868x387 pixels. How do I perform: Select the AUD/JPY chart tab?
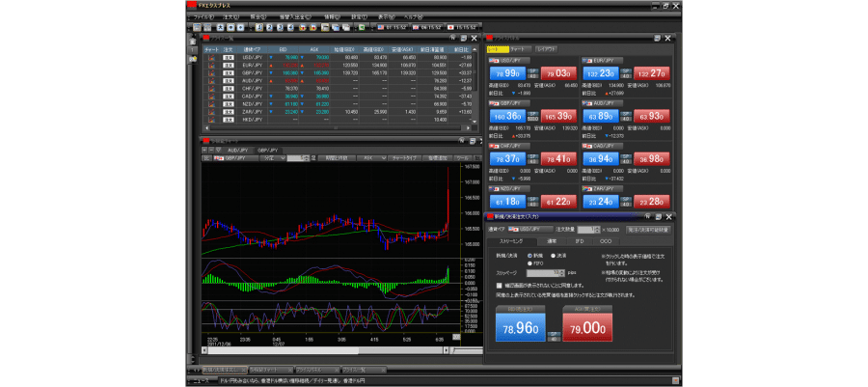(x=237, y=150)
